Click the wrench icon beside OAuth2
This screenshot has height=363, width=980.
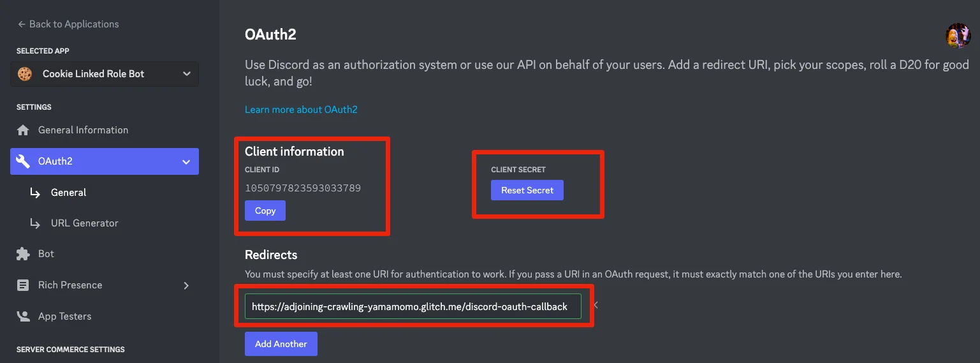23,161
